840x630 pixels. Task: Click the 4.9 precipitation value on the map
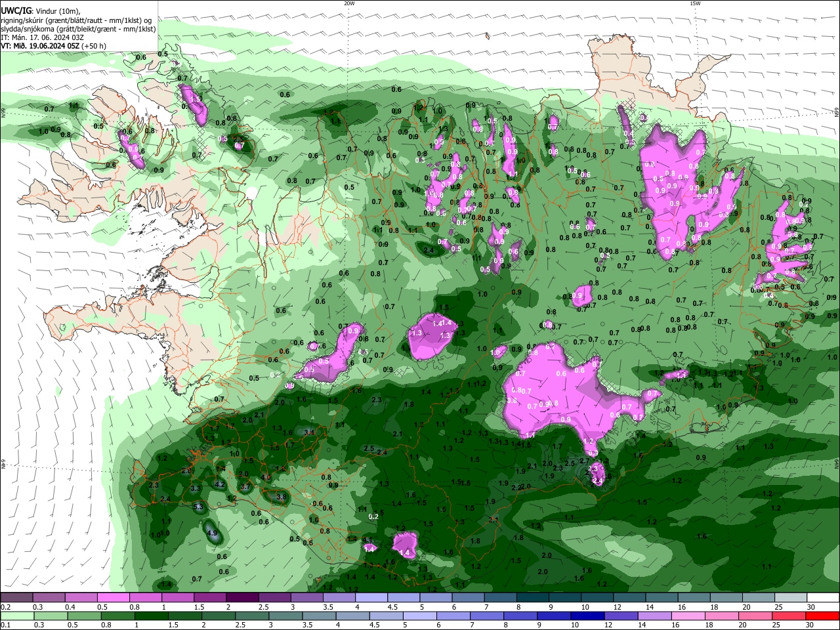click(211, 534)
